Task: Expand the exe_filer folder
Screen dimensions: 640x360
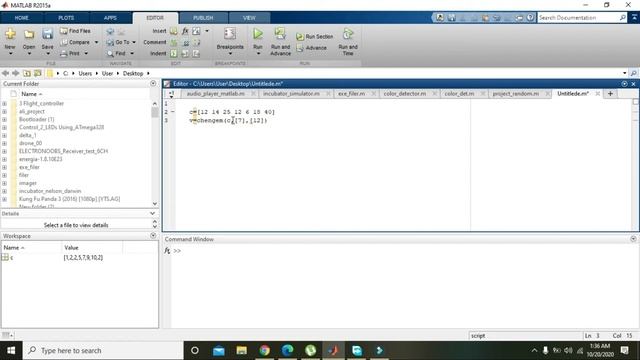Action: [x=4, y=167]
